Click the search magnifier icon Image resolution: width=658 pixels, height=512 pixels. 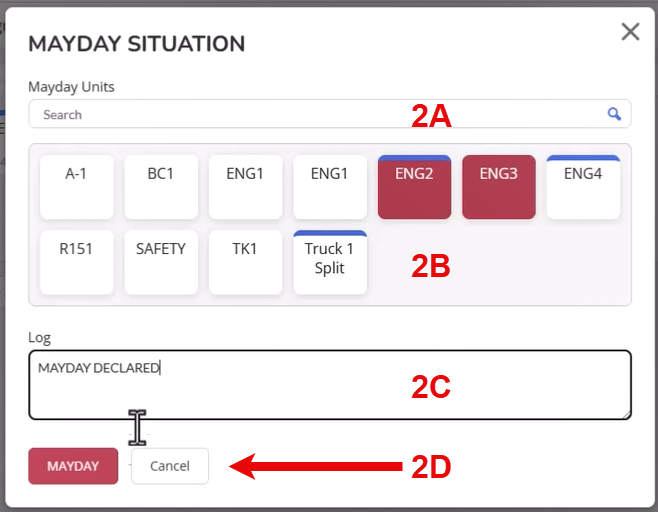pos(614,114)
